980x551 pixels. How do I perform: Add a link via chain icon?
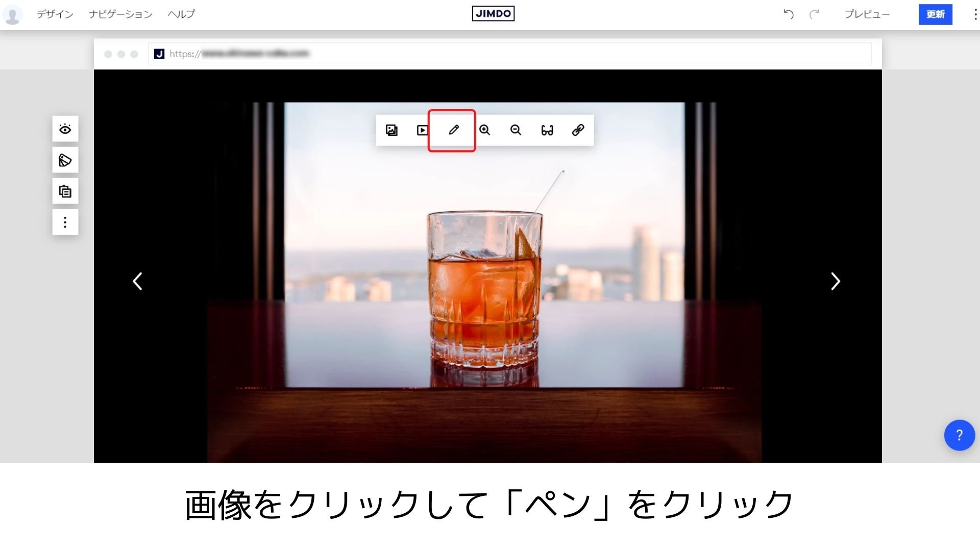pos(578,130)
